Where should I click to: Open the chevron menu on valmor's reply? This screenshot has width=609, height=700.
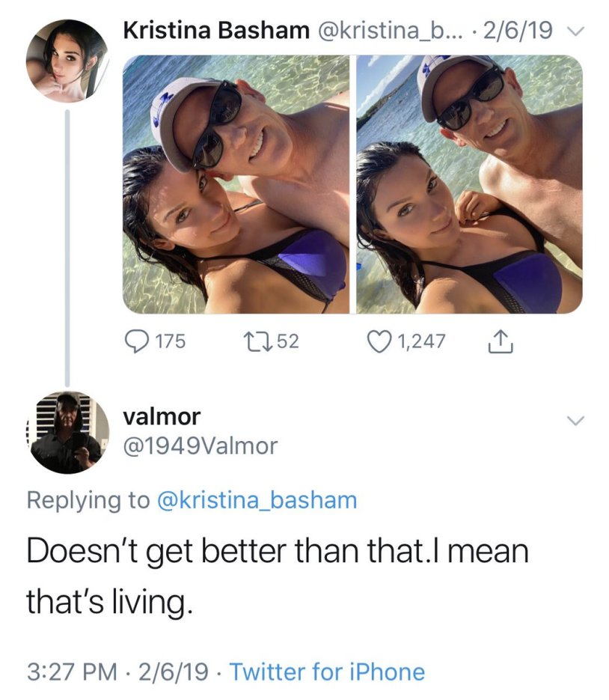click(x=573, y=421)
